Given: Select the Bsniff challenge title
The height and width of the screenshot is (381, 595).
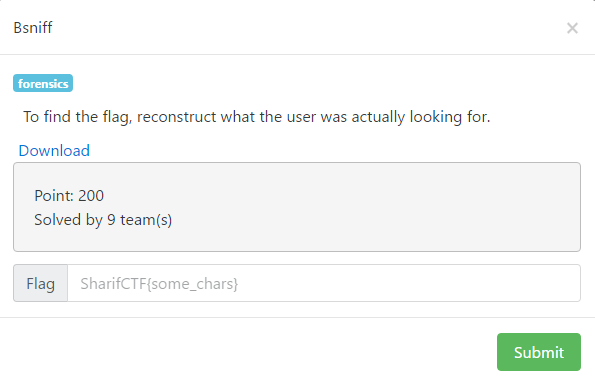Looking at the screenshot, I should (33, 28).
